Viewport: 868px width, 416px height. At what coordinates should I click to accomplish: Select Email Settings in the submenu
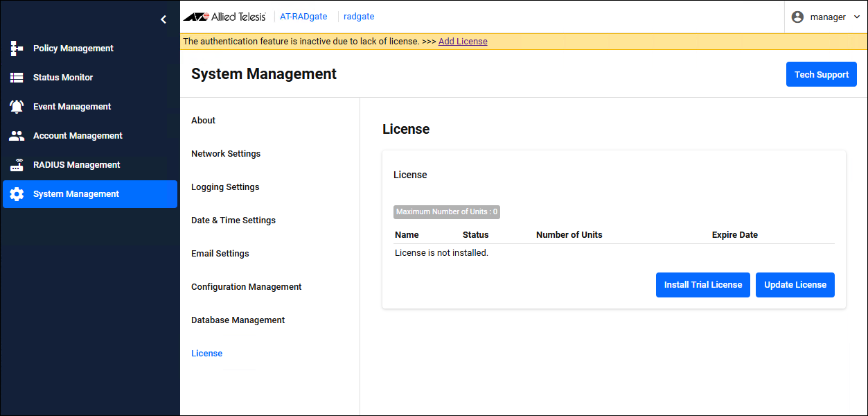point(220,254)
